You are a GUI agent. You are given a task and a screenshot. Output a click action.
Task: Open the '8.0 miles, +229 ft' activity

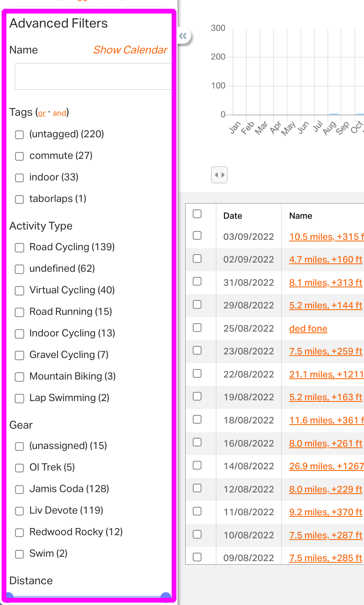click(326, 489)
